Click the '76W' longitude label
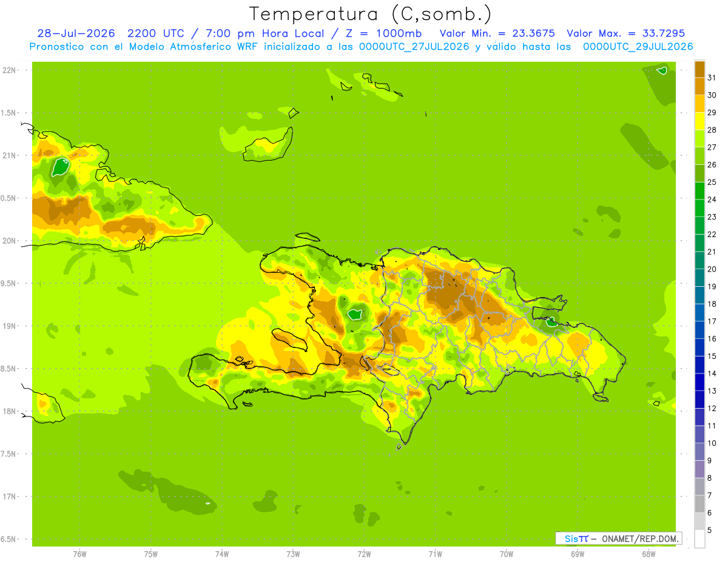 pos(79,554)
